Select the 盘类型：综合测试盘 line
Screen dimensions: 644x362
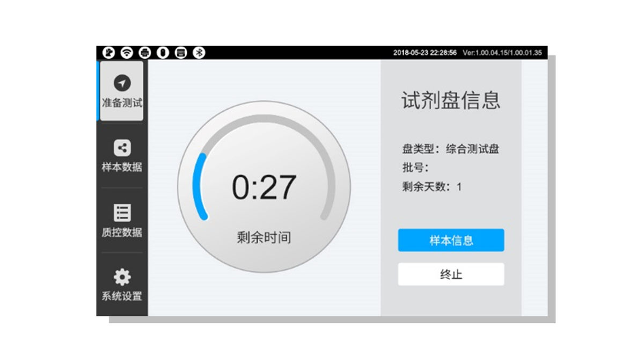(x=450, y=149)
